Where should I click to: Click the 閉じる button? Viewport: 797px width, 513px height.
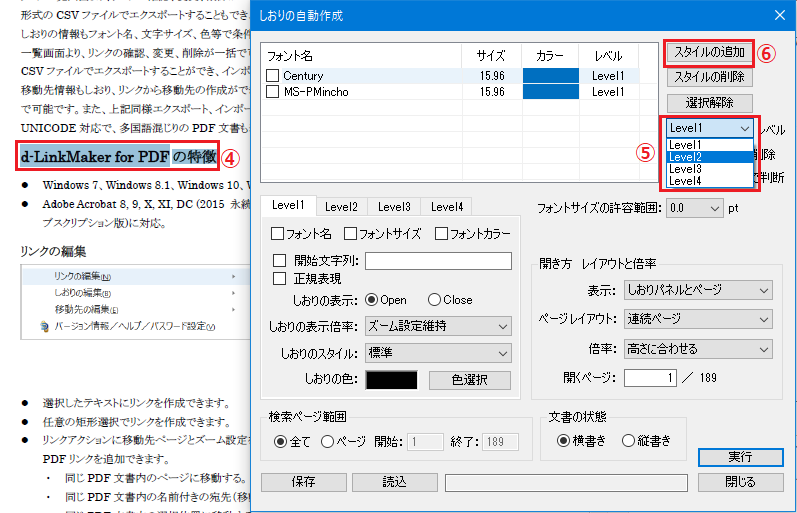tap(741, 482)
